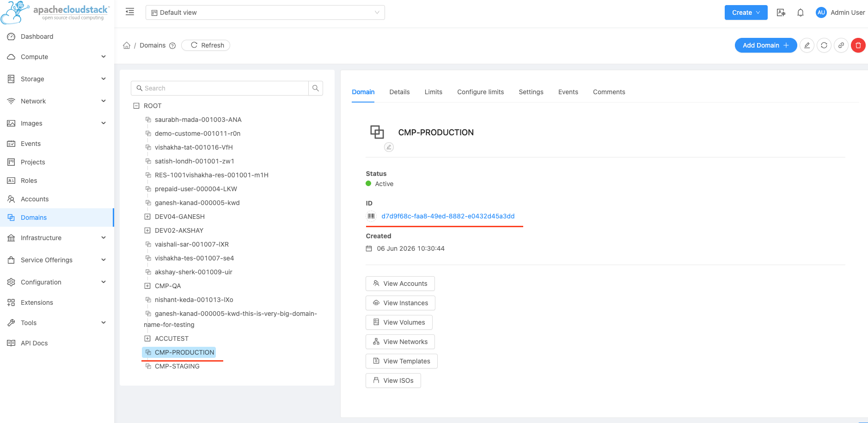Open Events in sidebar
This screenshot has height=423, width=868.
click(x=57, y=144)
